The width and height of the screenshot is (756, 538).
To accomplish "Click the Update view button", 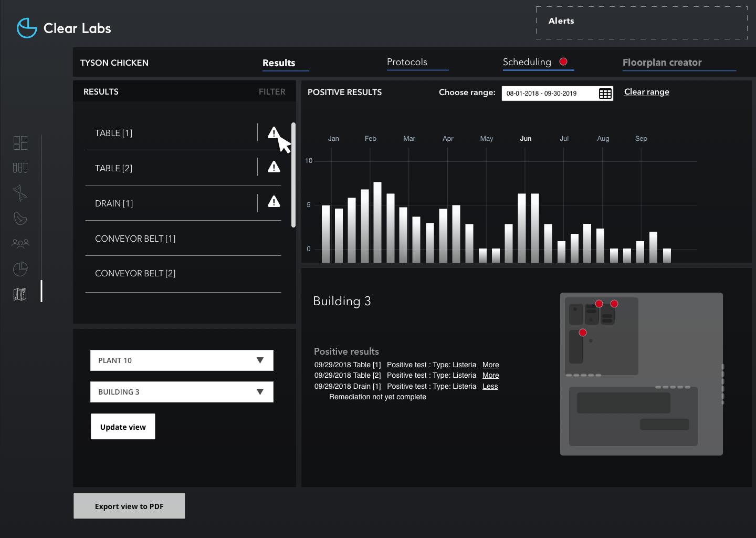I will [x=123, y=427].
